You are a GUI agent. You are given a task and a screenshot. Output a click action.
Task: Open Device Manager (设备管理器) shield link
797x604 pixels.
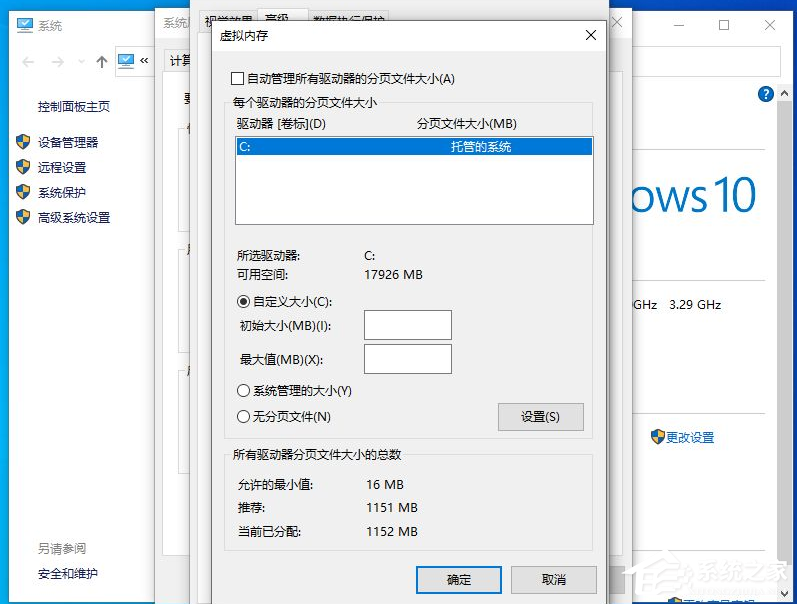[x=68, y=142]
